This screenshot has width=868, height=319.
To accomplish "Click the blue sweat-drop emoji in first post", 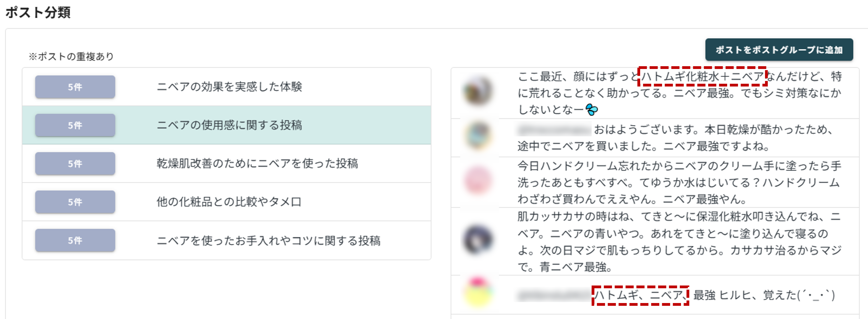I will pyautogui.click(x=591, y=110).
